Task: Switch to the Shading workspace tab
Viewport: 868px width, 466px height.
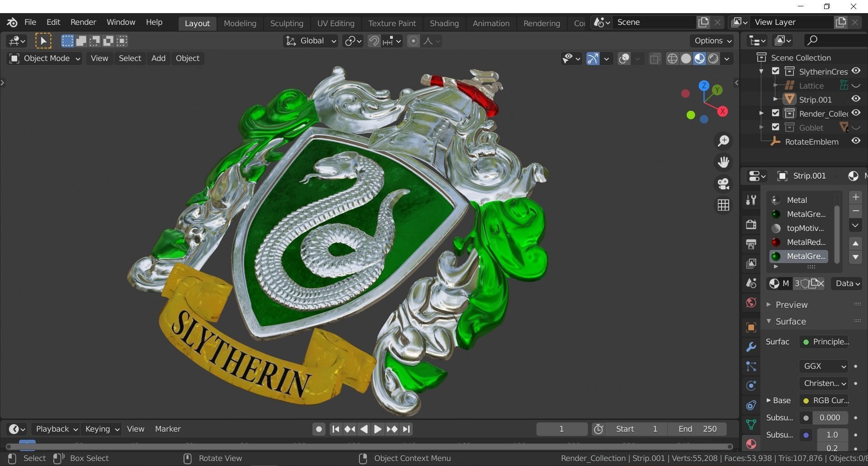Action: (x=444, y=23)
